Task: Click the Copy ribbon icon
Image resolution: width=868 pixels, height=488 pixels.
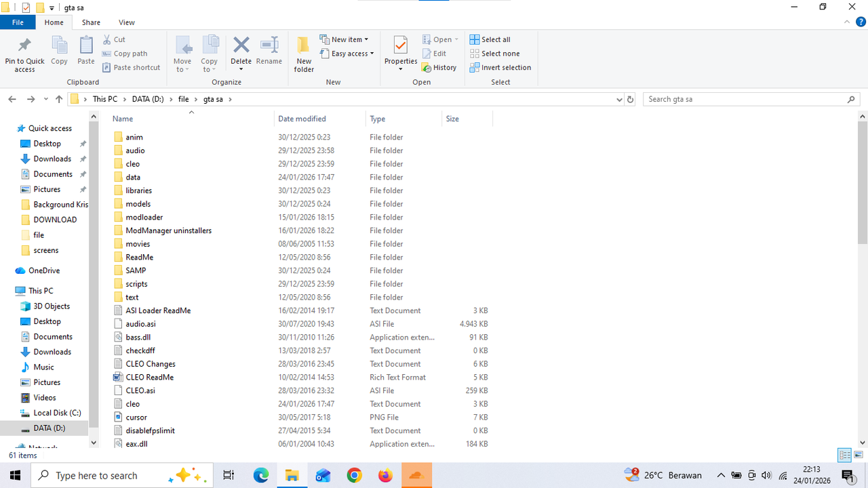Action: coord(59,51)
